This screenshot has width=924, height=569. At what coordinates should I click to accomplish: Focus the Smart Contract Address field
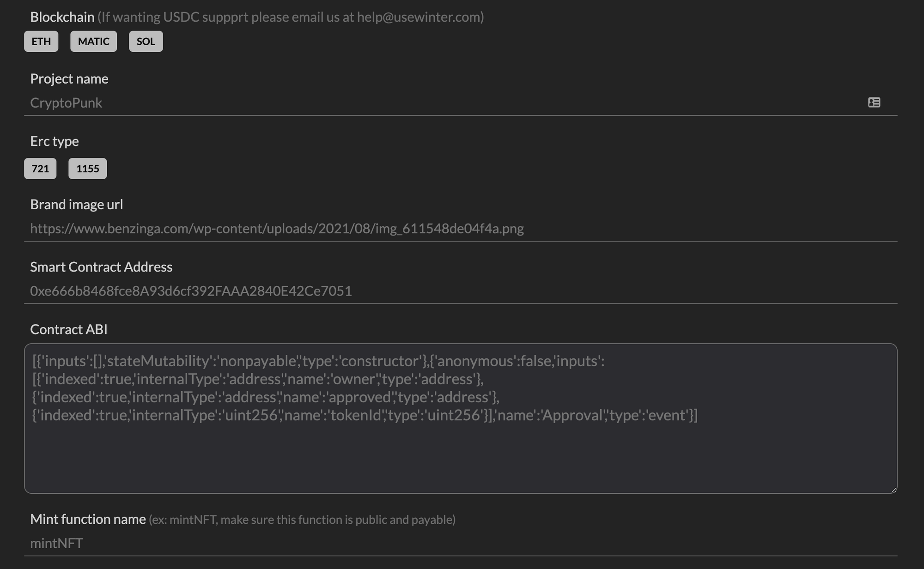(x=461, y=291)
